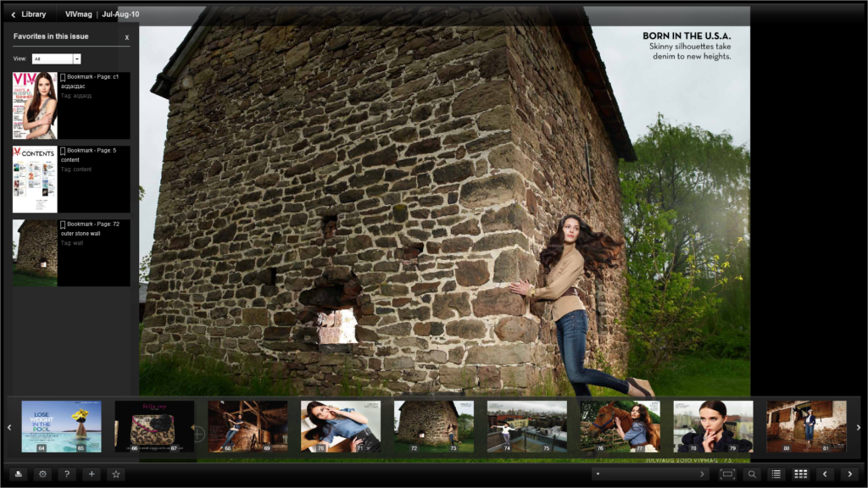
Task: Switch to list view icon
Action: tap(777, 474)
